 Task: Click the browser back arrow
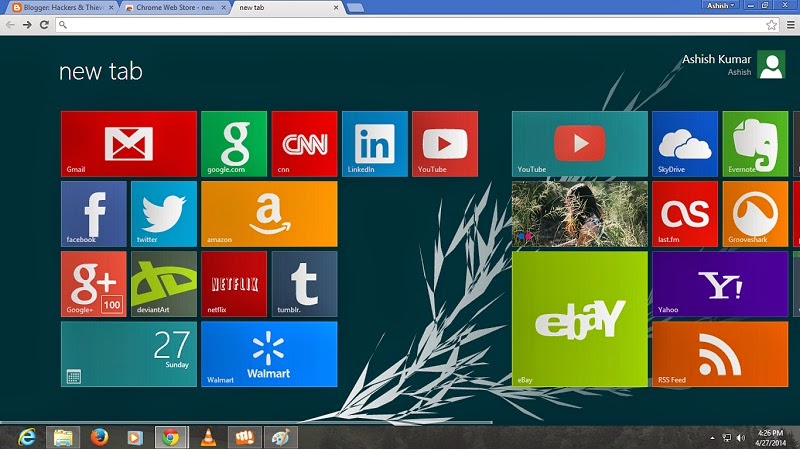pos(10,24)
